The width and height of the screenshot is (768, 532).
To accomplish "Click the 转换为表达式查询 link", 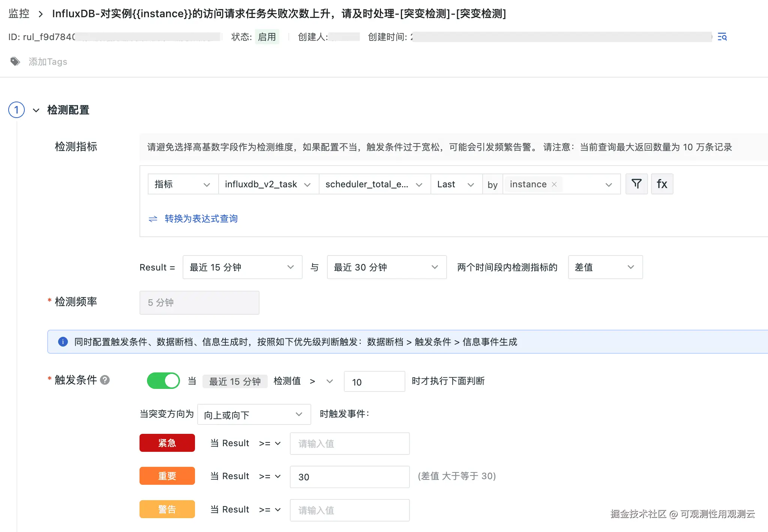I will pyautogui.click(x=201, y=218).
